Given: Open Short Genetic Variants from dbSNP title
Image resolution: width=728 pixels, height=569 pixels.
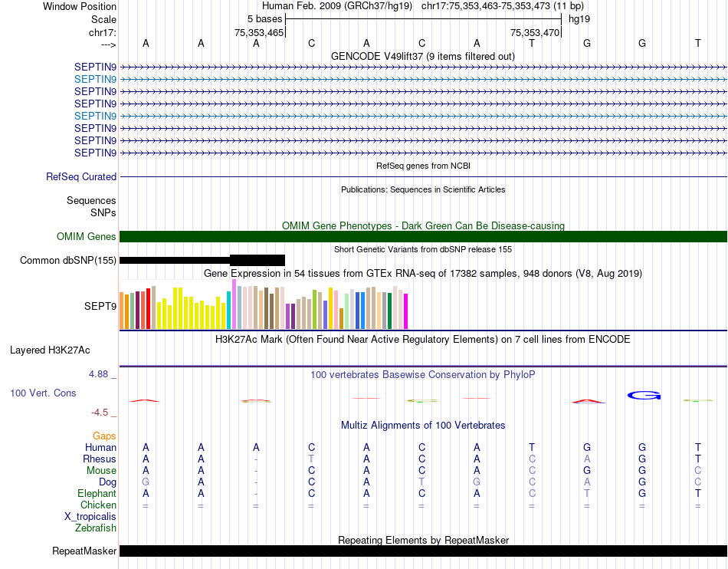Looking at the screenshot, I should pos(423,249).
